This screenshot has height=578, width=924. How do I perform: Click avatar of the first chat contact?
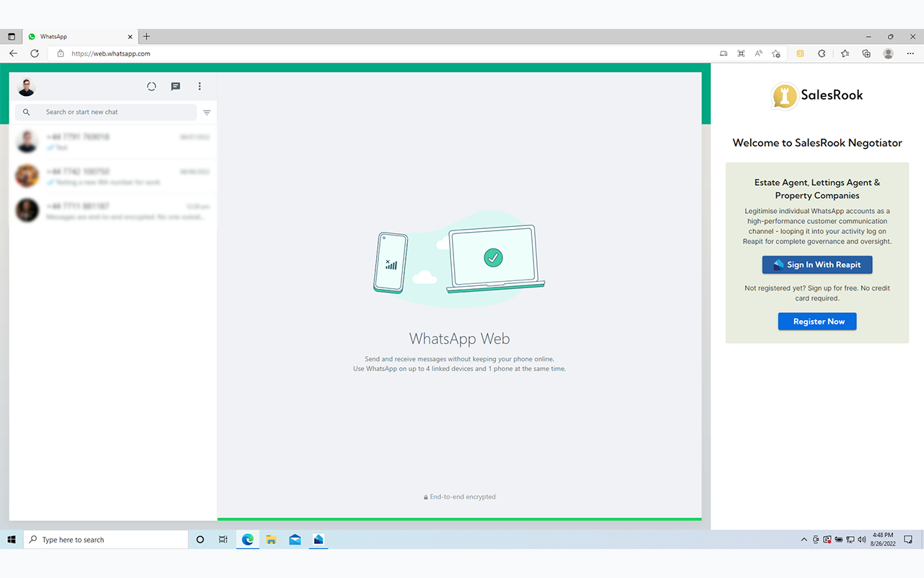[27, 142]
